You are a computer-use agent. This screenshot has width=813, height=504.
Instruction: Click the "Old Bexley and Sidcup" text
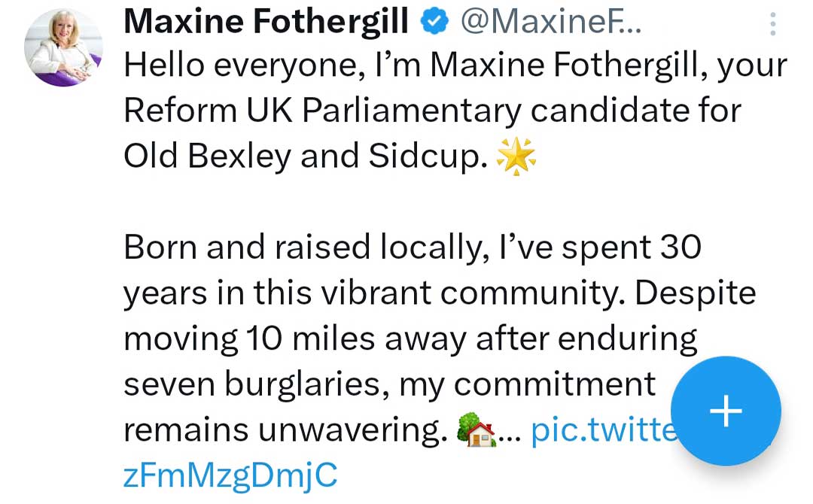click(306, 156)
